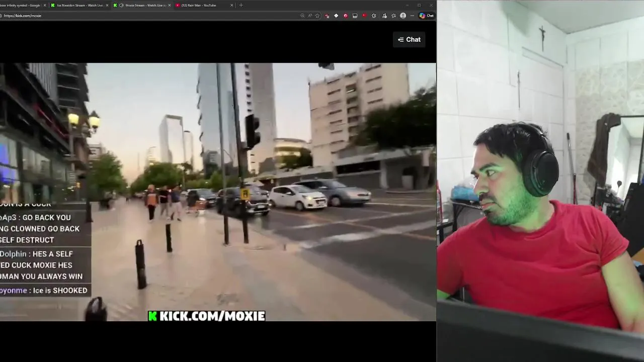
Task: Mute audio on Moxie Stream tab
Action: 121,5
